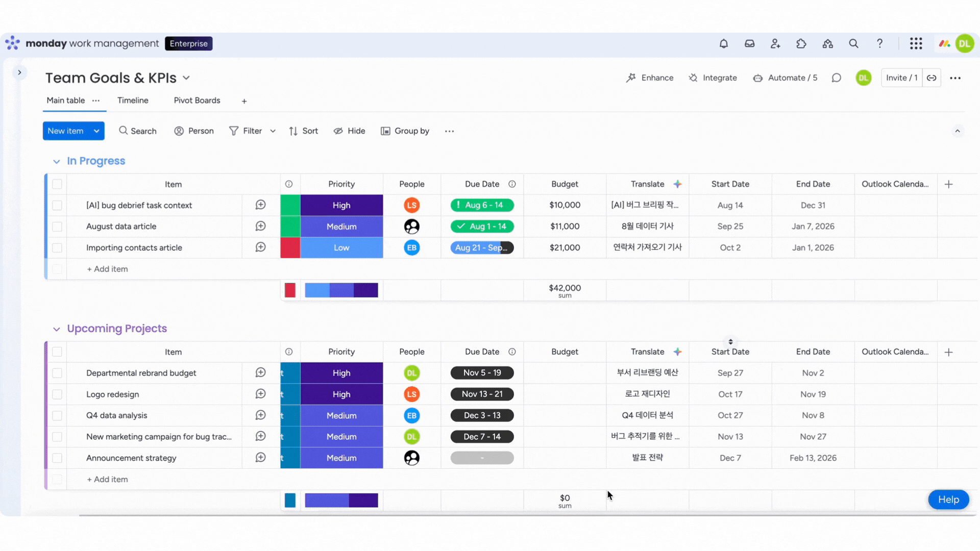Open the apps puzzle-piece icon
980x551 pixels.
coord(801,44)
